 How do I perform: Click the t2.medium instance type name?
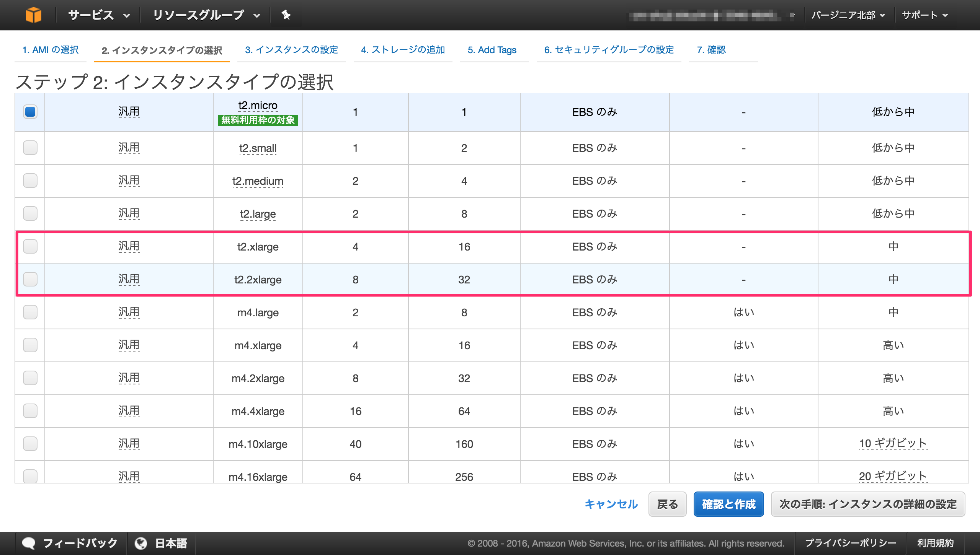[258, 181]
